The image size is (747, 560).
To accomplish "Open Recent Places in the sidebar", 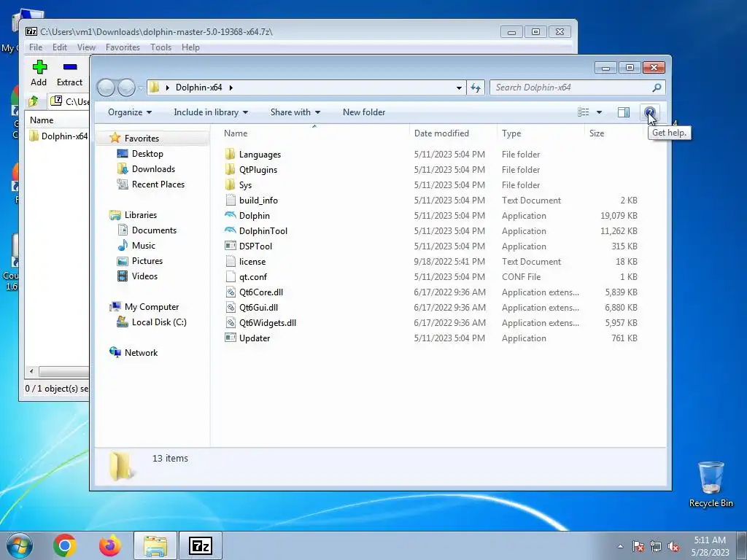I will coord(158,184).
